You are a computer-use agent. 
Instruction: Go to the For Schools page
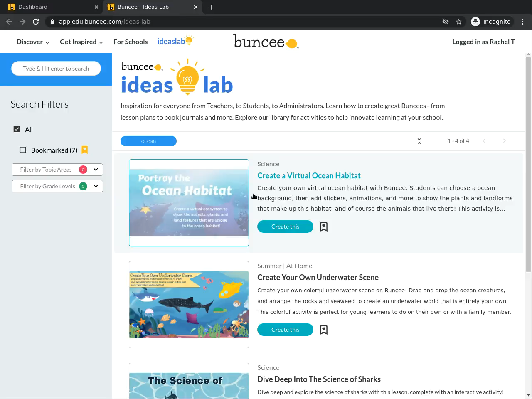tap(131, 42)
